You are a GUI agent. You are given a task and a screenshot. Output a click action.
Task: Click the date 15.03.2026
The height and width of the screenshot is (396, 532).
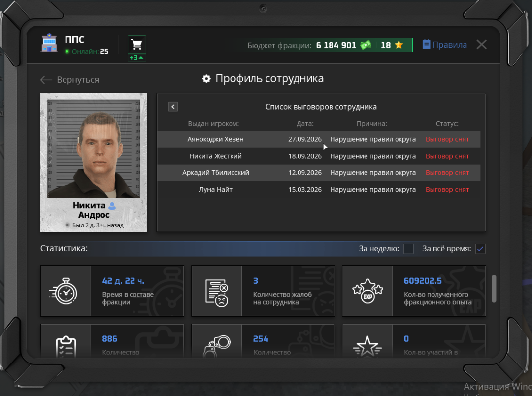coord(305,189)
